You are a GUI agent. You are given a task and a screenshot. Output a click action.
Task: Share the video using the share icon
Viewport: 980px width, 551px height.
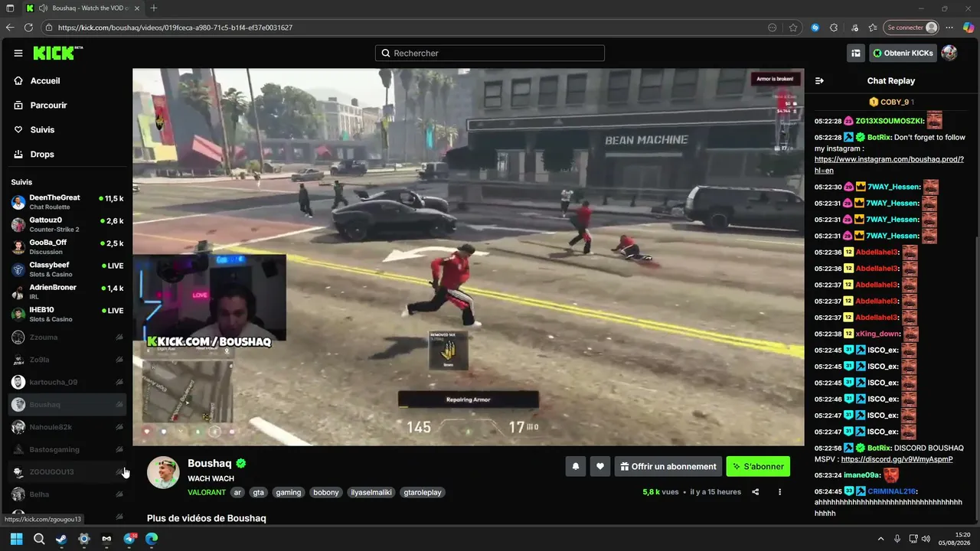[756, 492]
